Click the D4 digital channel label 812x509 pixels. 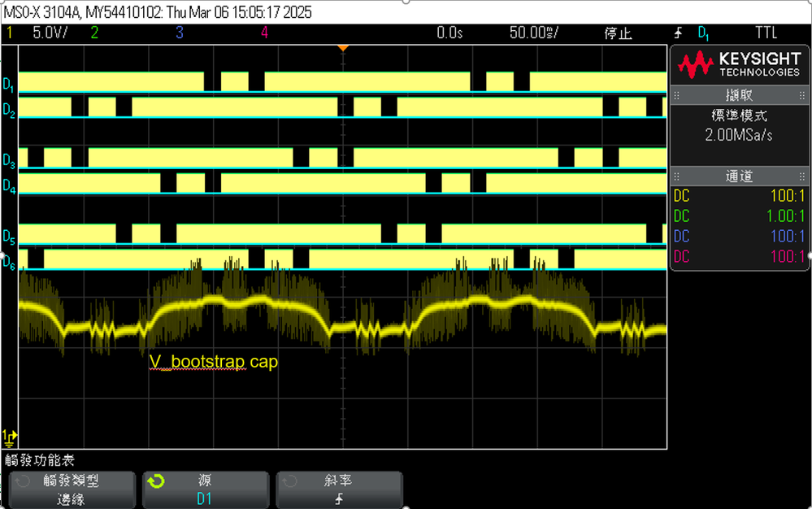9,186
